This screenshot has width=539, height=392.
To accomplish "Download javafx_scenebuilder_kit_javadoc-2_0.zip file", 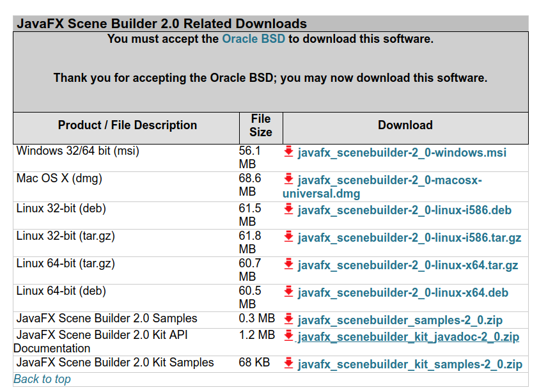I will coord(409,336).
